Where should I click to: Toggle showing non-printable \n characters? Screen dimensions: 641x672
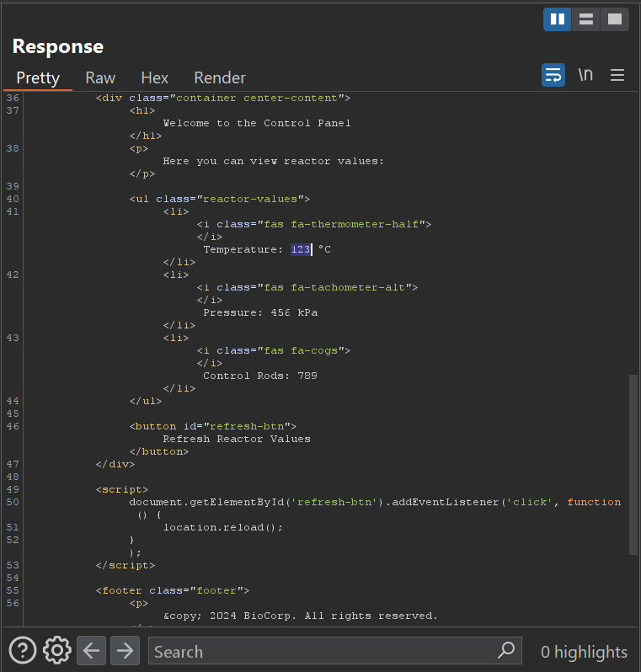click(x=585, y=75)
